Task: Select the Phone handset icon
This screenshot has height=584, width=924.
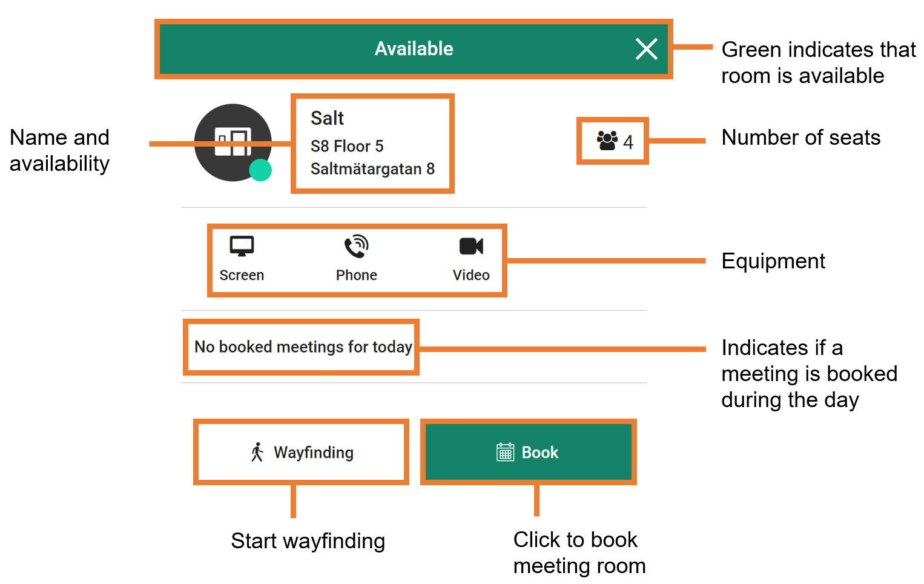Action: pyautogui.click(x=356, y=246)
